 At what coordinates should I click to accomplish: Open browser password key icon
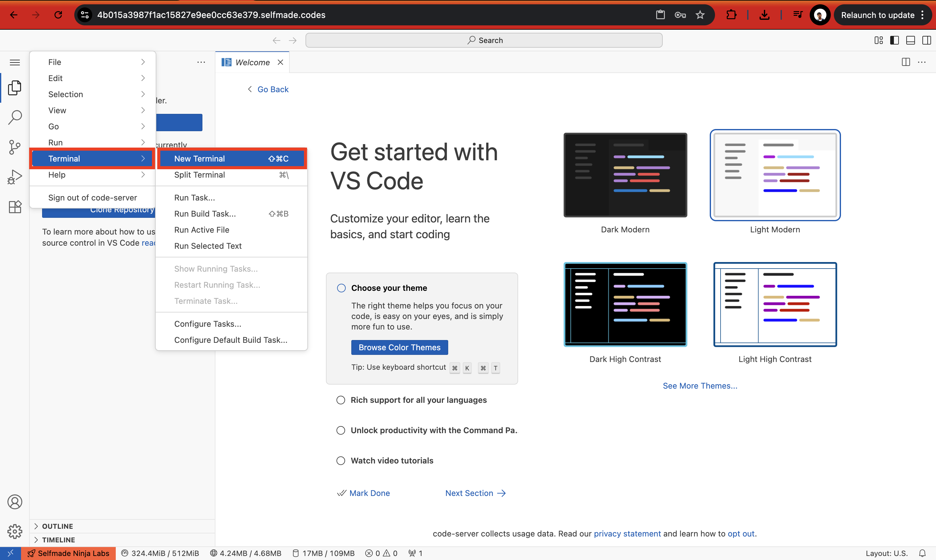click(x=680, y=15)
